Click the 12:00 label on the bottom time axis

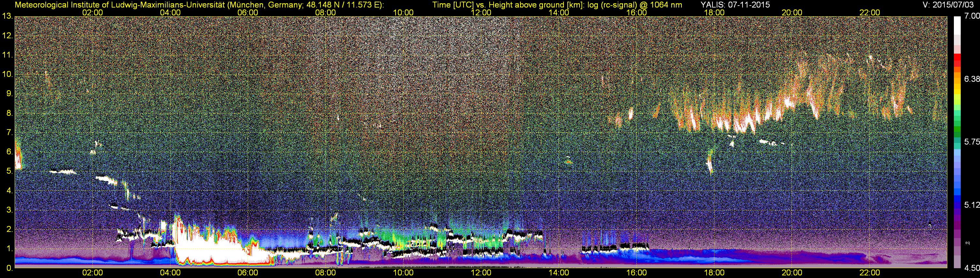click(x=481, y=273)
